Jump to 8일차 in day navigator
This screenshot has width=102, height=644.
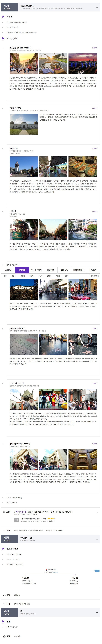67,276
